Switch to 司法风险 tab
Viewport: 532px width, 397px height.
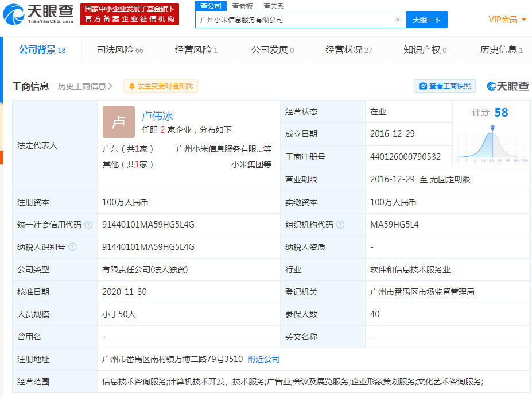(x=120, y=50)
